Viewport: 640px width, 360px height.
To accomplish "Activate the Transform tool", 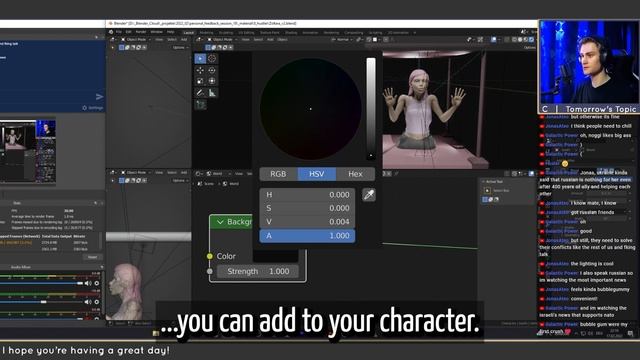I will pyautogui.click(x=212, y=81).
